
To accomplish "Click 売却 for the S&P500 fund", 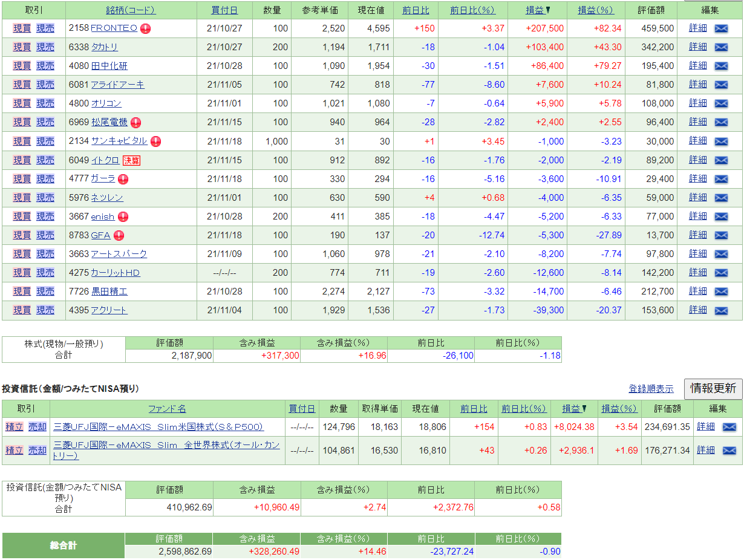I will (37, 427).
